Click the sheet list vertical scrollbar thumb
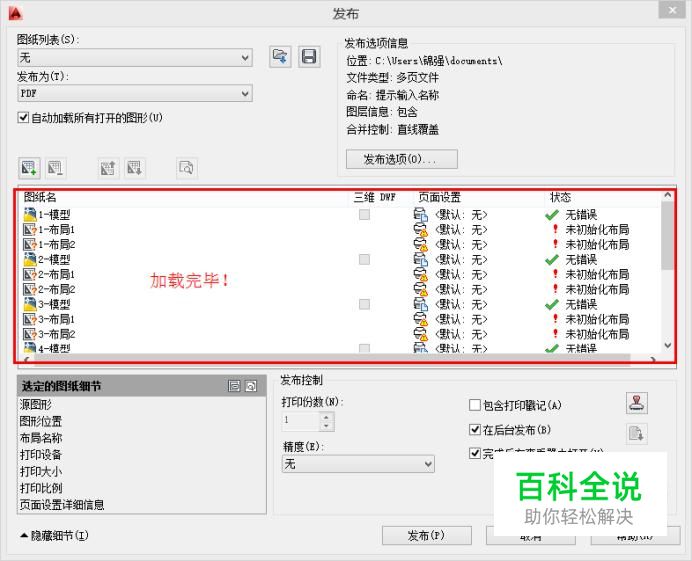Image resolution: width=692 pixels, height=561 pixels. coord(668,235)
